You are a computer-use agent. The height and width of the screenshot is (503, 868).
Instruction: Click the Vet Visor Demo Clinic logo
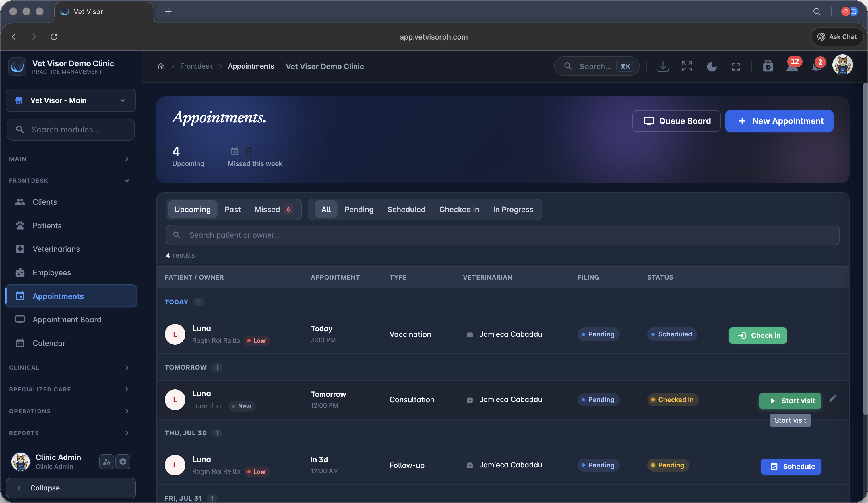17,67
